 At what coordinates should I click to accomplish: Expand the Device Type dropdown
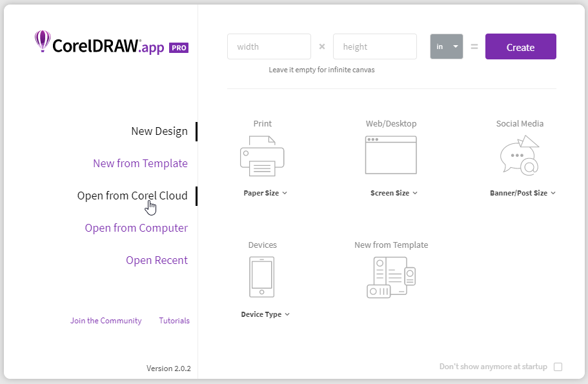(265, 314)
